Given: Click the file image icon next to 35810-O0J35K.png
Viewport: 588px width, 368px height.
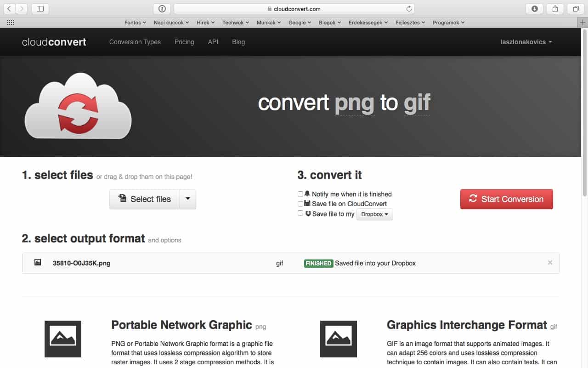Looking at the screenshot, I should coord(38,262).
